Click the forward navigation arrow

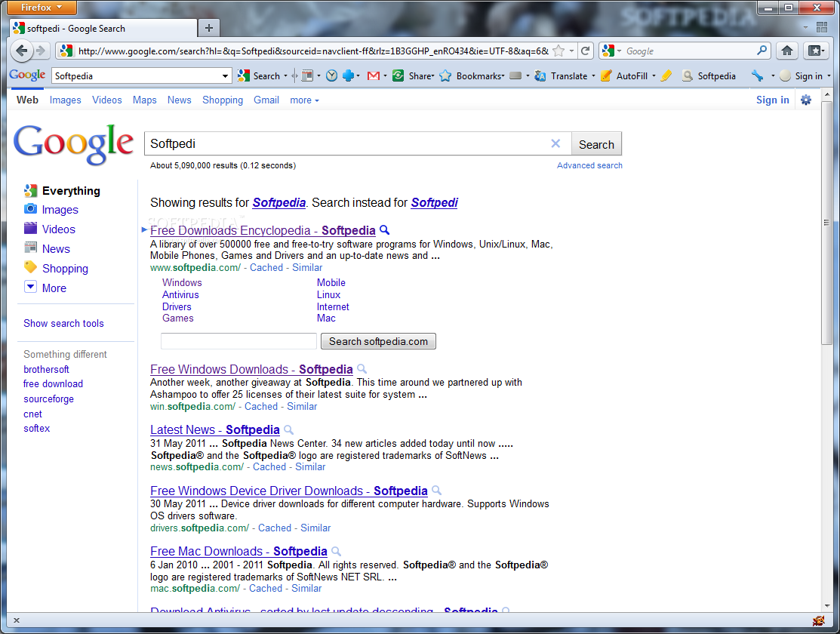[x=40, y=51]
